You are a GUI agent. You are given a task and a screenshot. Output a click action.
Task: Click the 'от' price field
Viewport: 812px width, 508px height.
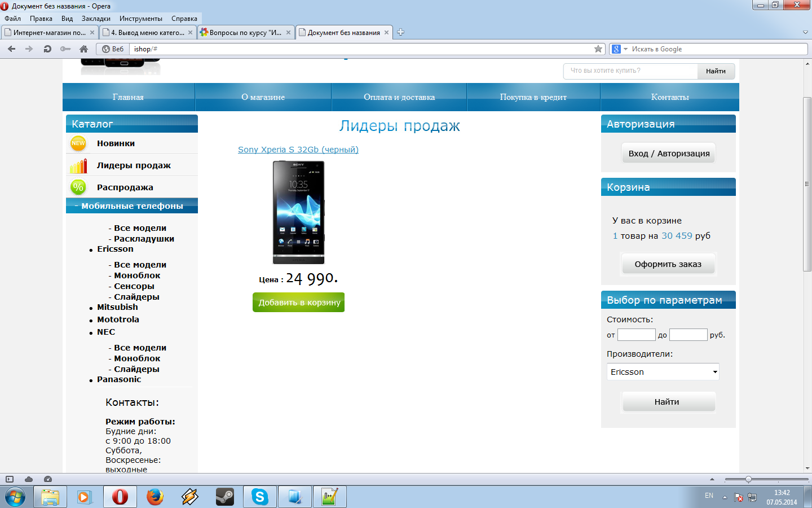tap(637, 335)
